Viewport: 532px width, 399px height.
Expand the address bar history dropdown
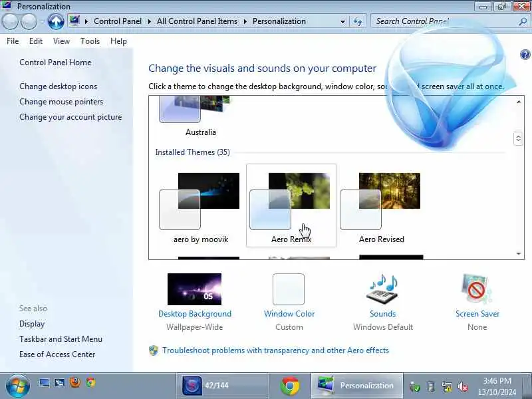tap(342, 22)
